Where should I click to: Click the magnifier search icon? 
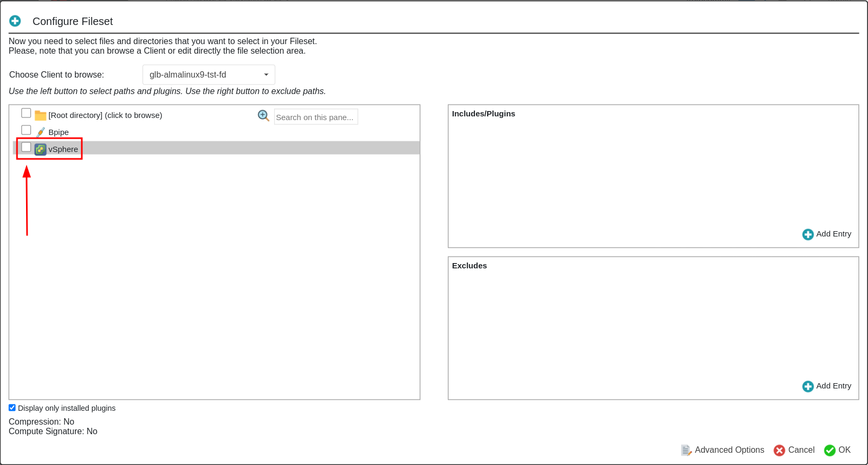coord(263,116)
